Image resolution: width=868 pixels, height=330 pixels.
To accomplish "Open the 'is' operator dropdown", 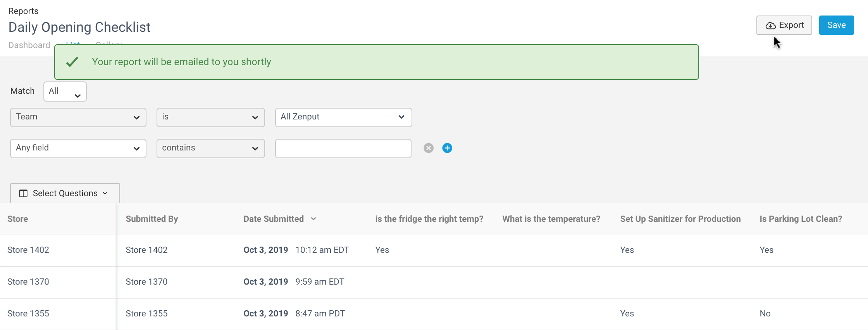I will 211,117.
